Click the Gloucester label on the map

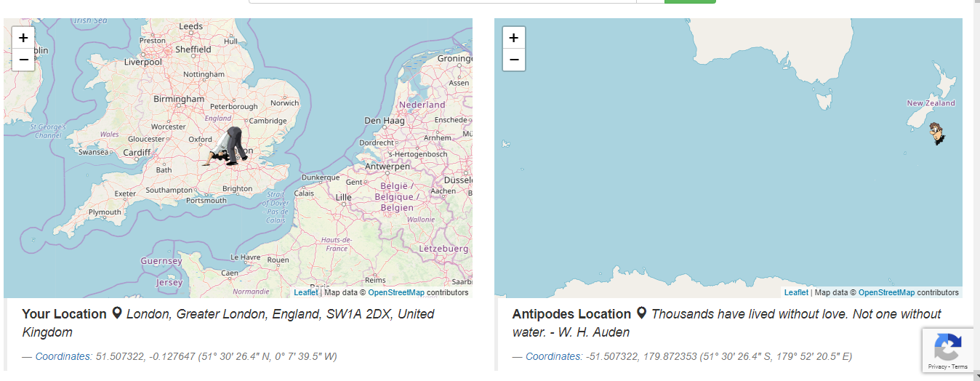pyautogui.click(x=147, y=139)
